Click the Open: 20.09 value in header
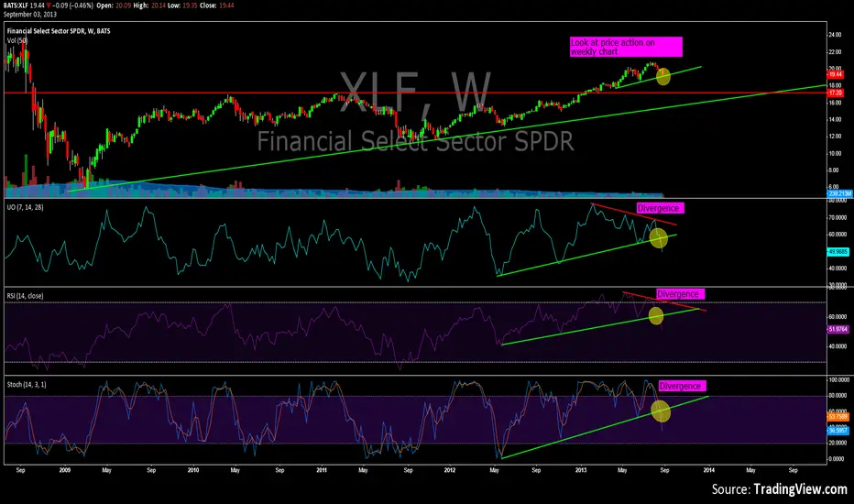This screenshot has height=504, width=854. 114,5
